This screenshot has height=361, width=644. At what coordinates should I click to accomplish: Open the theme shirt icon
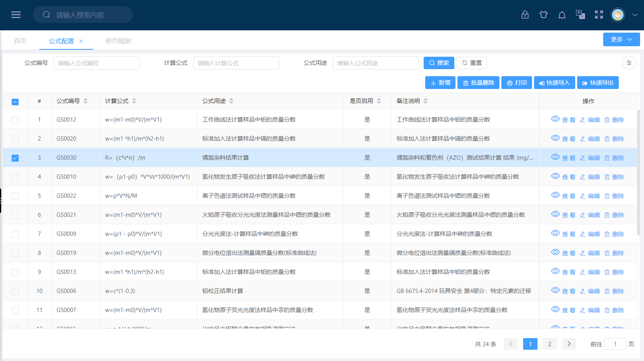[x=543, y=15]
